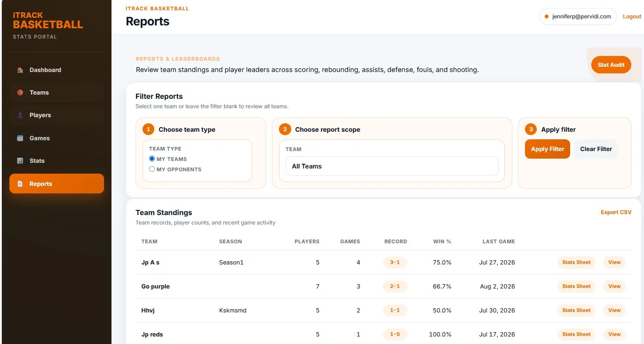Viewport: 644px width, 344px height.
Task: Click the TEAM column header
Action: pos(150,241)
